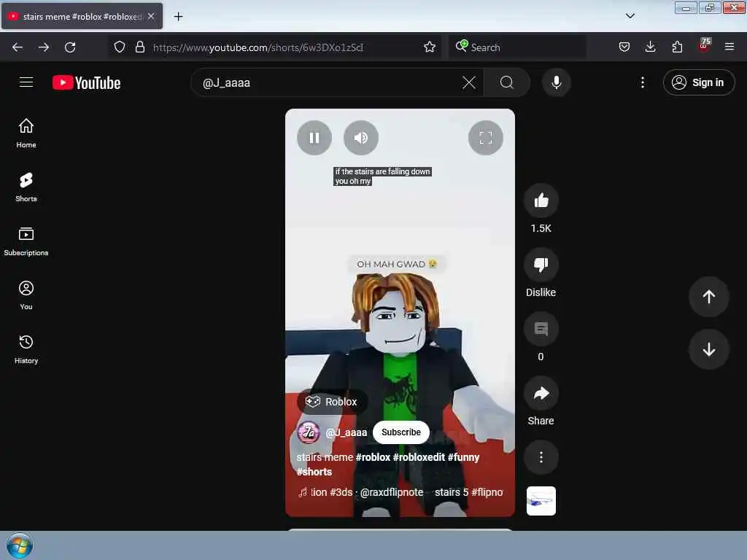Image resolution: width=747 pixels, height=560 pixels.
Task: Open the @J_aaaa channel link
Action: (x=347, y=432)
